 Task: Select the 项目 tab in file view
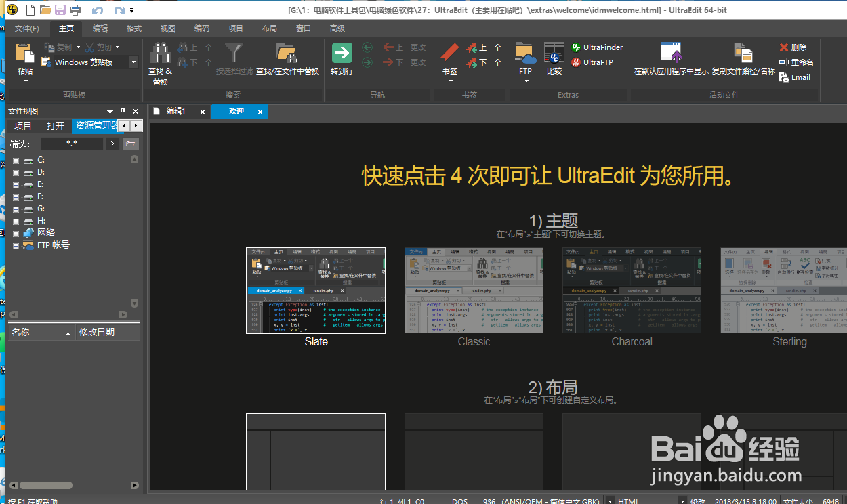23,126
